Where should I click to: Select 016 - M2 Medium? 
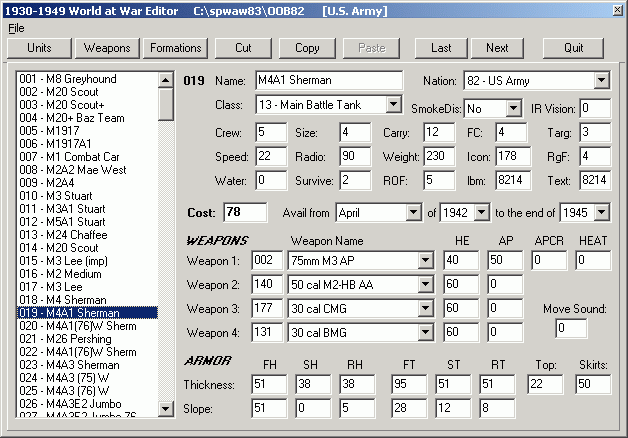(87, 274)
